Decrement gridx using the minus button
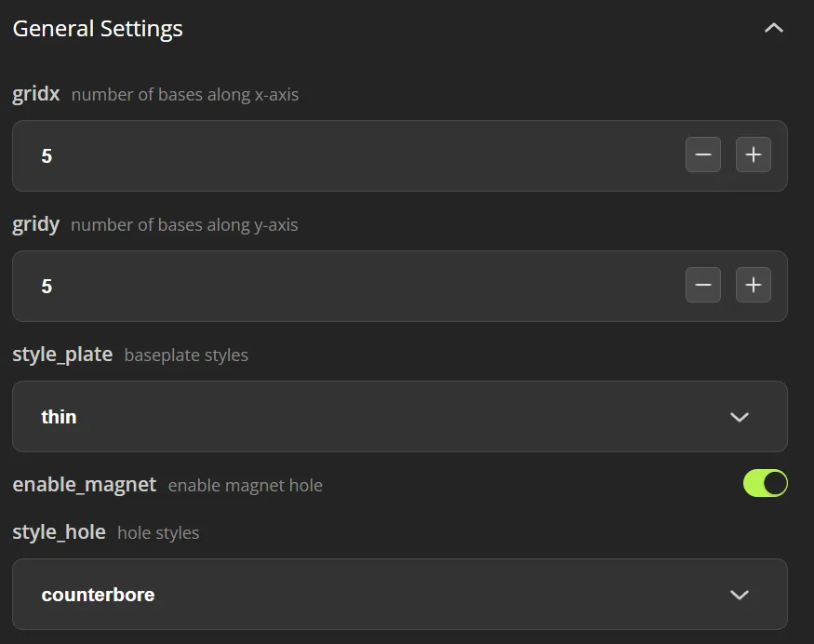The image size is (814, 644). [702, 154]
